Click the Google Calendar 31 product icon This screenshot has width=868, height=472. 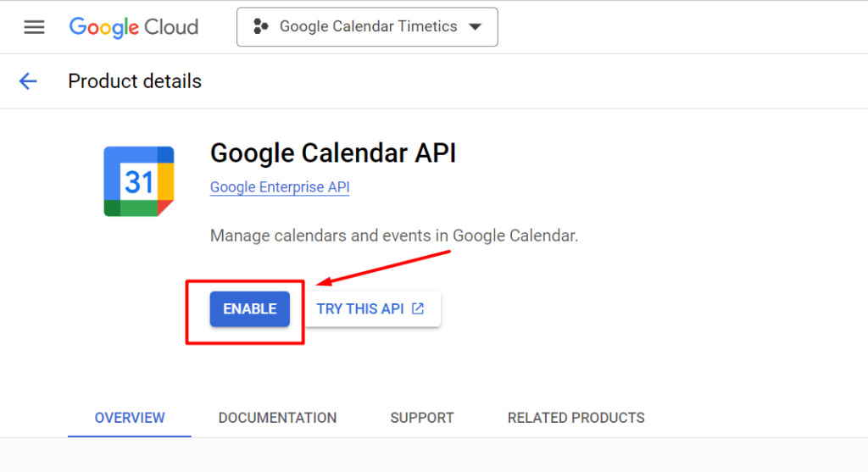point(139,181)
